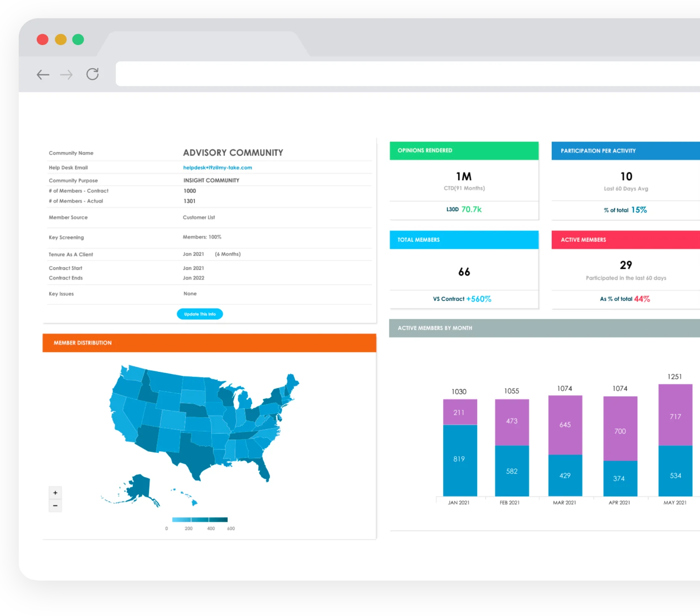Click the Members Contract value 1000
The image size is (700, 616).
point(190,191)
